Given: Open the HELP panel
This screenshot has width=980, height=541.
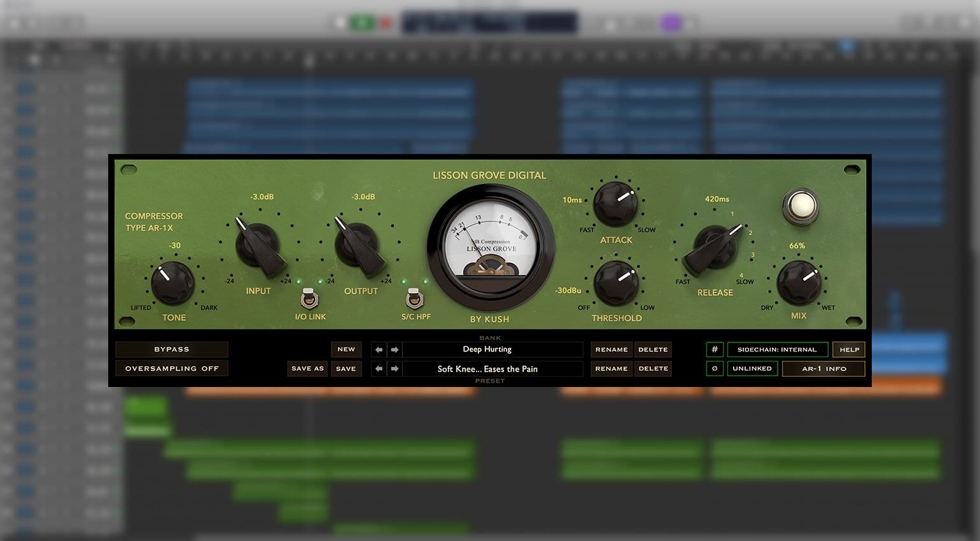Looking at the screenshot, I should coord(849,349).
